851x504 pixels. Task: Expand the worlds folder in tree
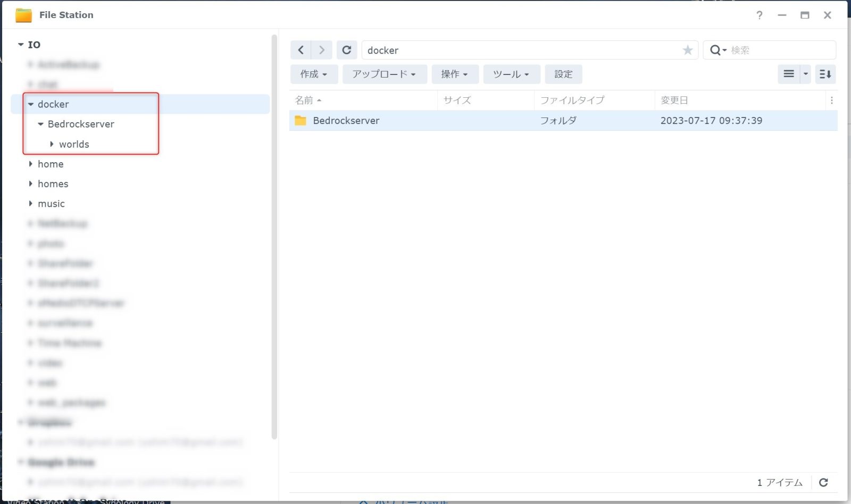pos(52,144)
